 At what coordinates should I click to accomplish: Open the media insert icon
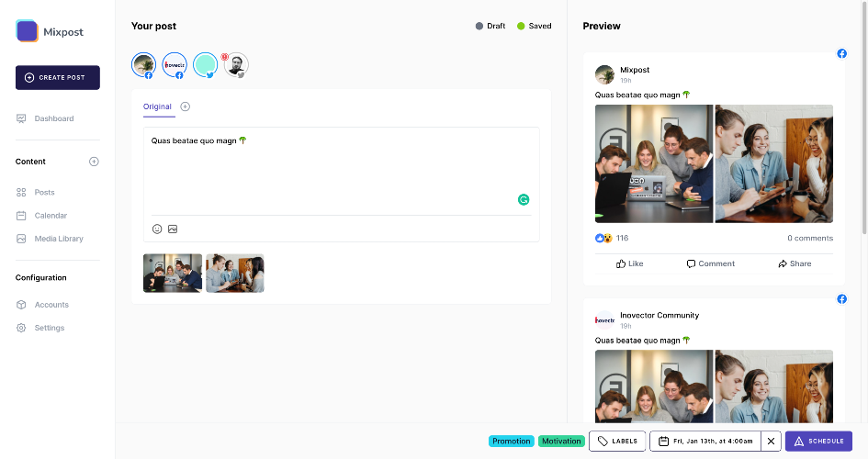pyautogui.click(x=173, y=229)
